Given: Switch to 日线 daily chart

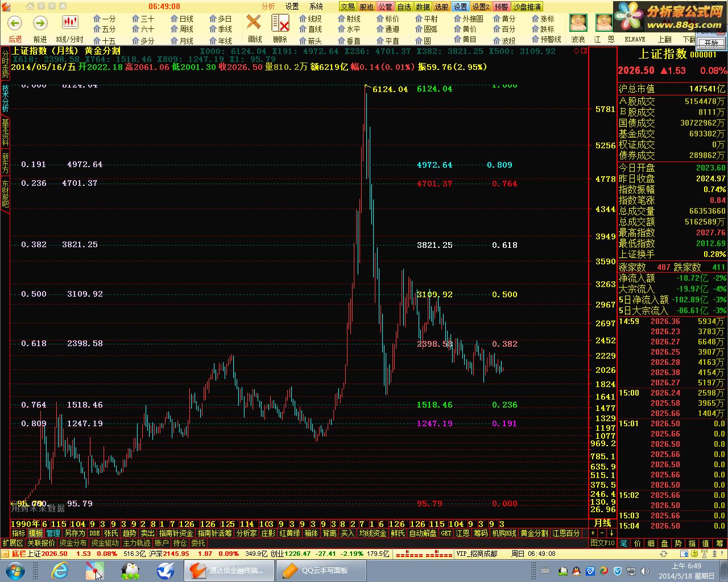Looking at the screenshot, I should (182, 19).
